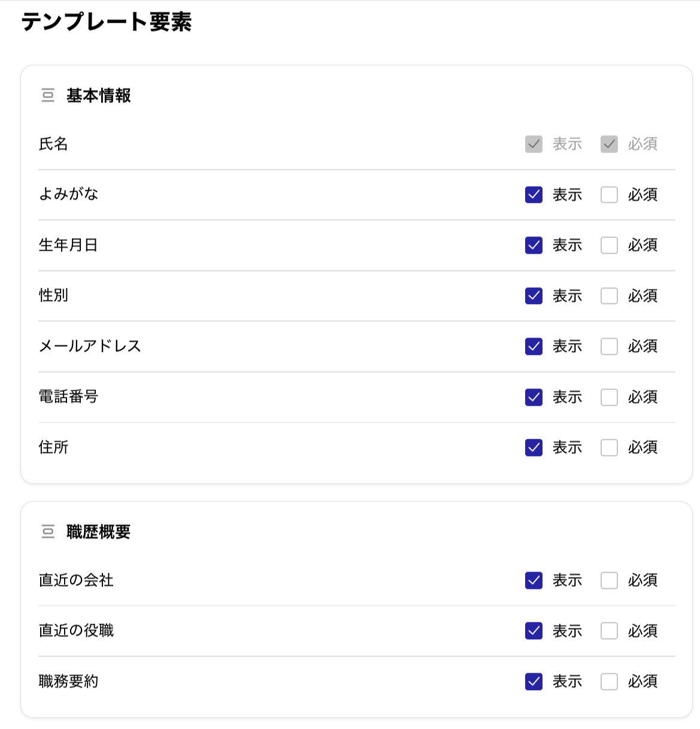Image resolution: width=700 pixels, height=729 pixels.
Task: Enable 必須 checkbox for よみがな
Action: 609,195
